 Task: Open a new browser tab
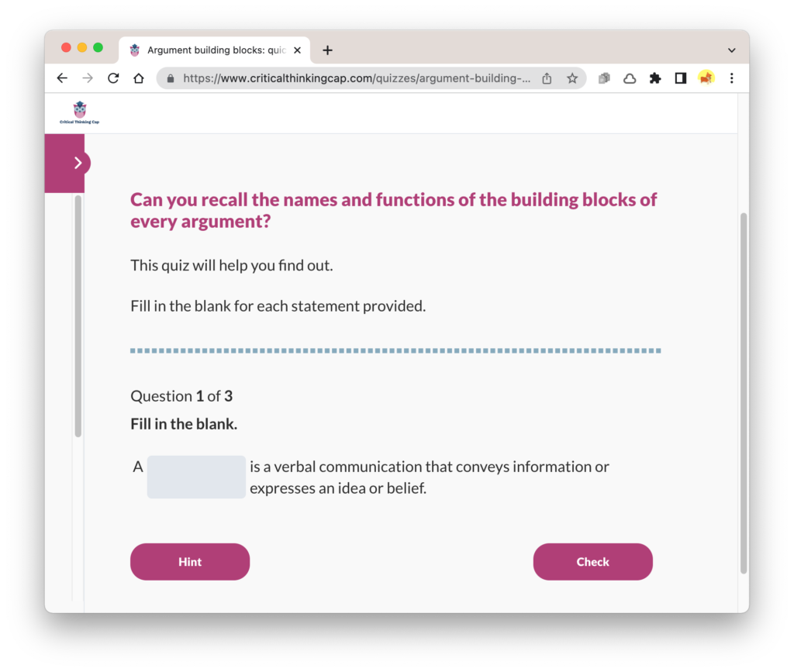click(x=328, y=50)
